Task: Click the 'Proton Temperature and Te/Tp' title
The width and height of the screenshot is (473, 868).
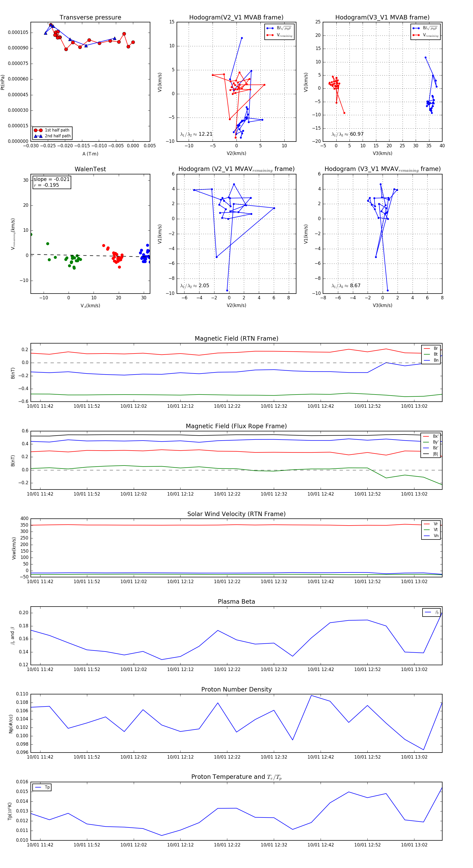Action: [236, 777]
